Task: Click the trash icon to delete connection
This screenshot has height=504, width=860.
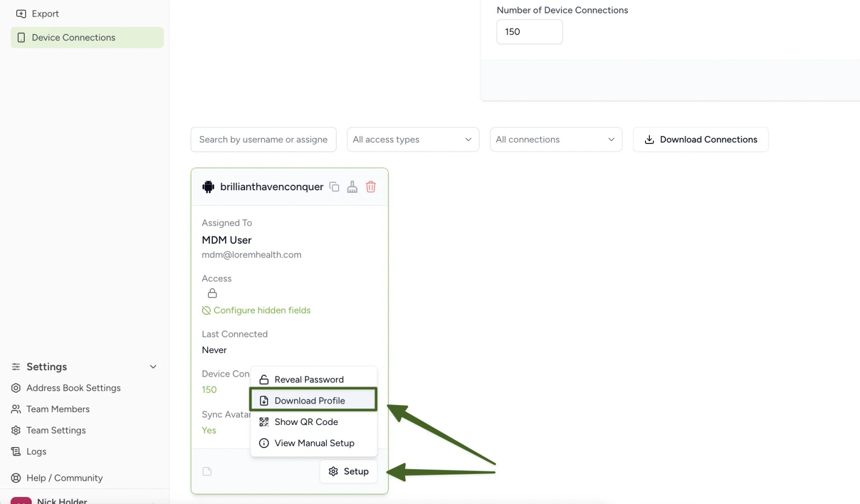Action: [x=371, y=187]
